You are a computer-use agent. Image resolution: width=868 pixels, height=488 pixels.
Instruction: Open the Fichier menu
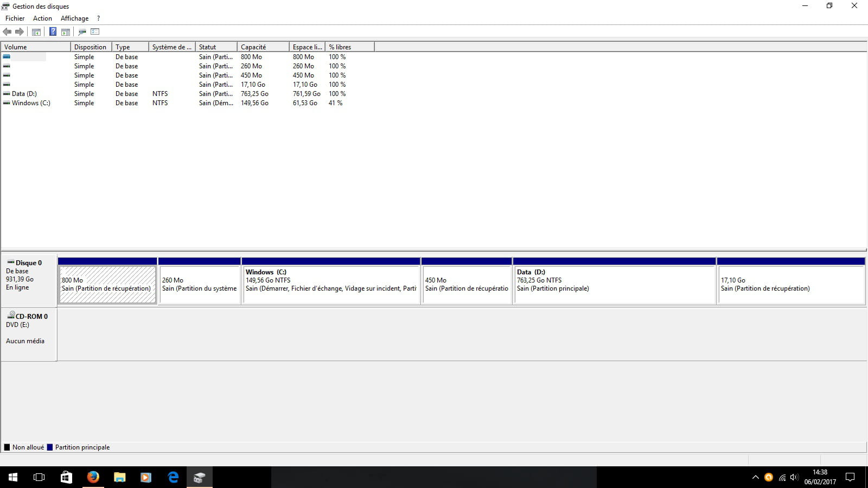(x=15, y=18)
